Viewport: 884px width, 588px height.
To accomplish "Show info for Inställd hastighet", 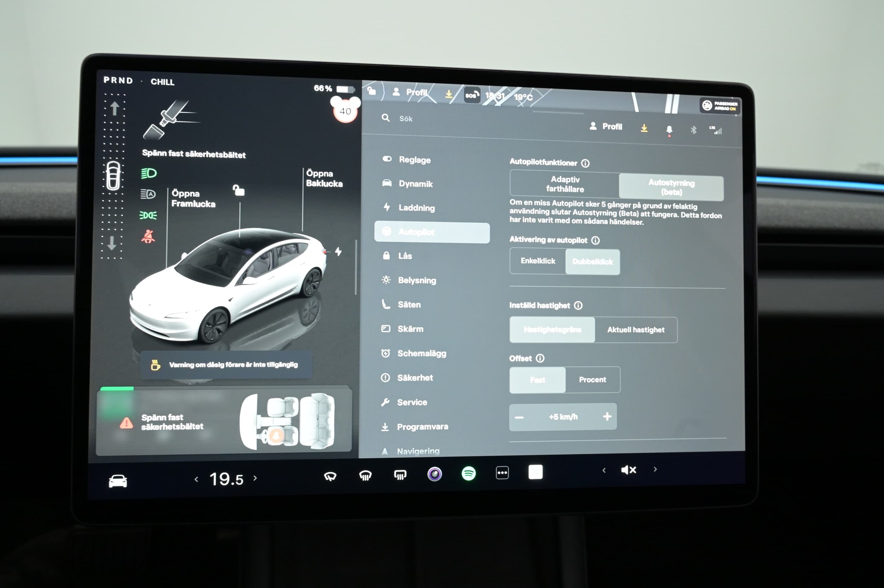I will [578, 305].
